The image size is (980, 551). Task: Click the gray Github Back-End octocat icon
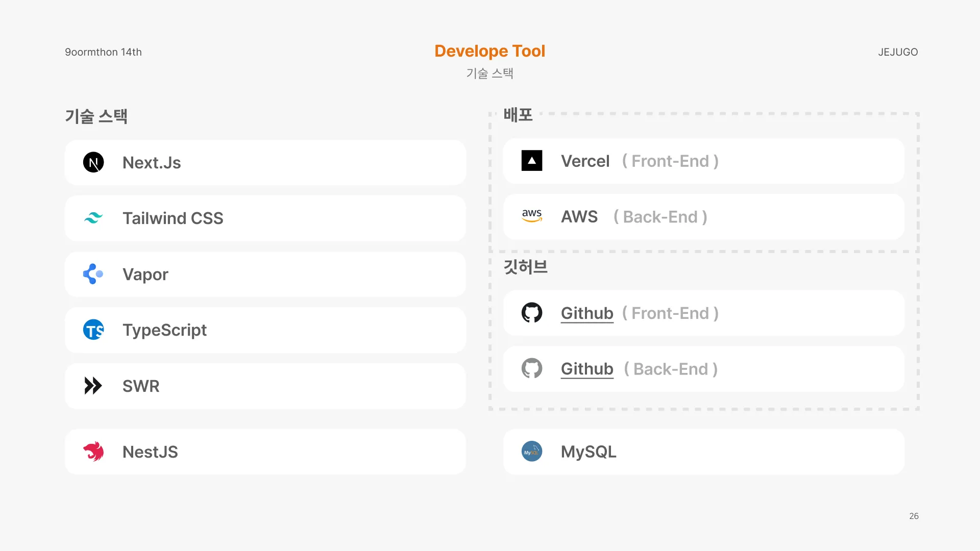[x=531, y=368]
